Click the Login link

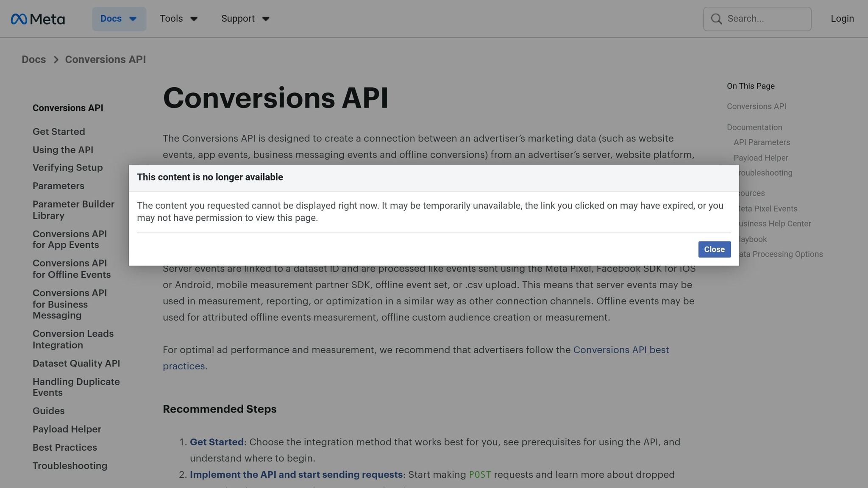842,19
